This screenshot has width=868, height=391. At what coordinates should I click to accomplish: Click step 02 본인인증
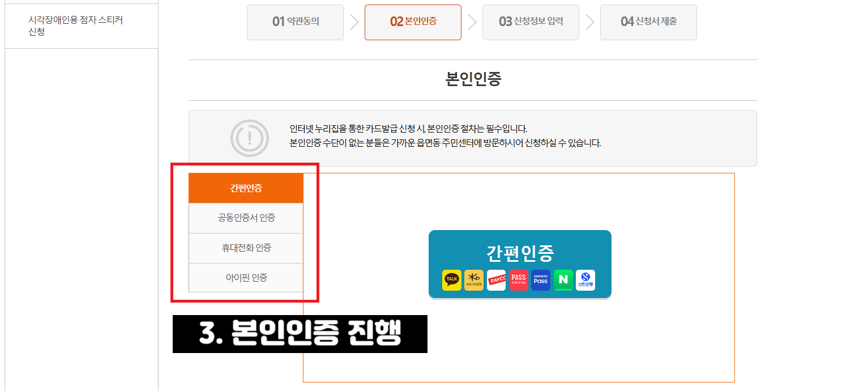tap(413, 22)
